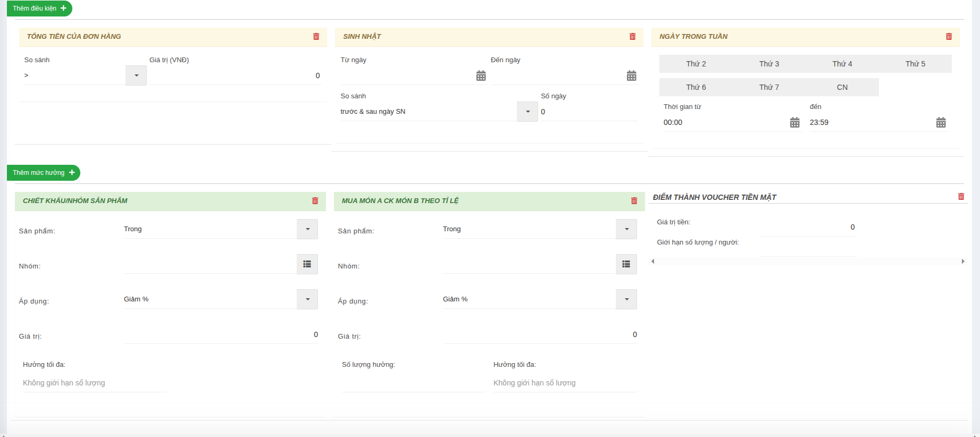The height and width of the screenshot is (437, 980).
Task: Click the Thêm mức hưởng button
Action: pos(44,173)
